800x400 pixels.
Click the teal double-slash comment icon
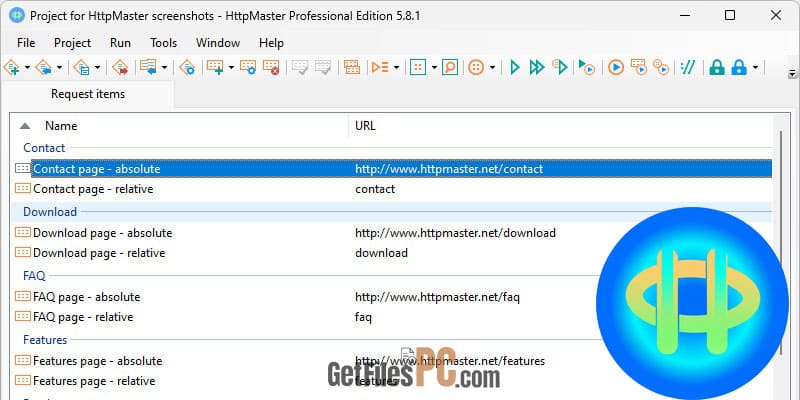pos(688,67)
